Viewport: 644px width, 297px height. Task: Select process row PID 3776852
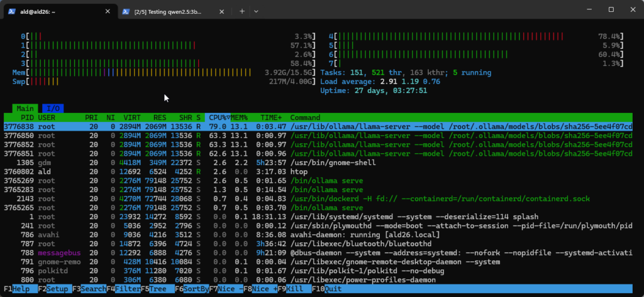[x=318, y=144]
